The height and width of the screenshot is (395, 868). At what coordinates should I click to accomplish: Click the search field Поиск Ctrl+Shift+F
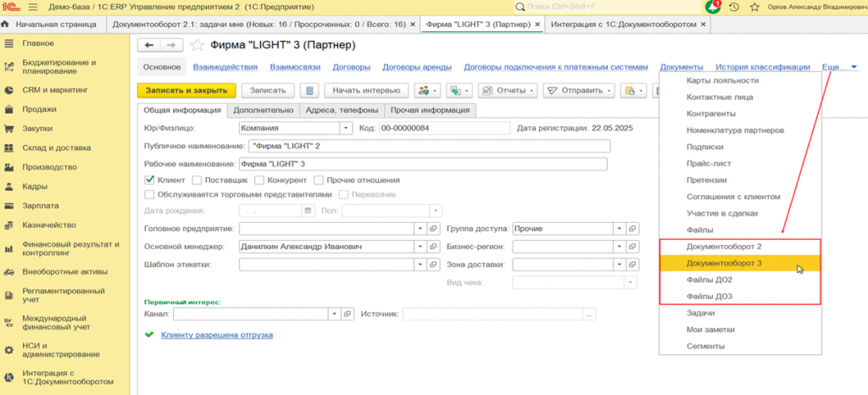pyautogui.click(x=606, y=7)
